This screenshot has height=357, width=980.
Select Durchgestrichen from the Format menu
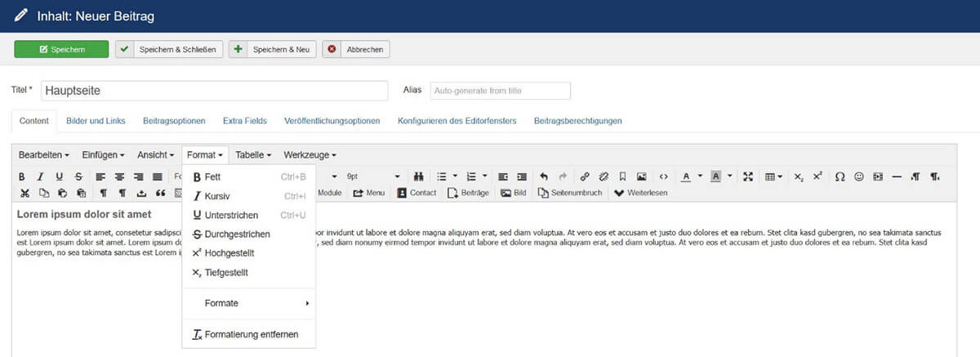237,234
